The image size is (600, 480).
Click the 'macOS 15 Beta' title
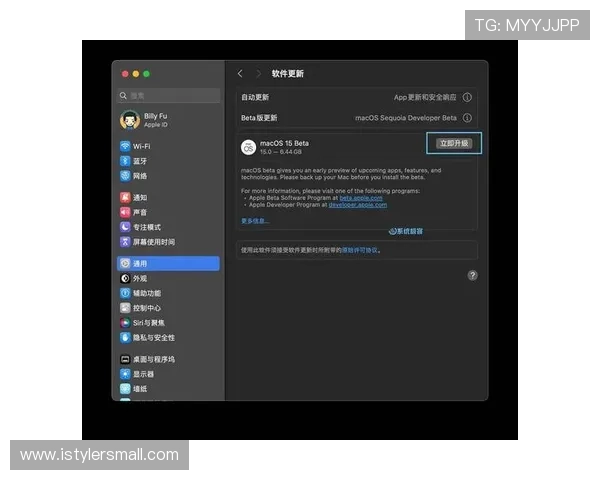click(284, 143)
